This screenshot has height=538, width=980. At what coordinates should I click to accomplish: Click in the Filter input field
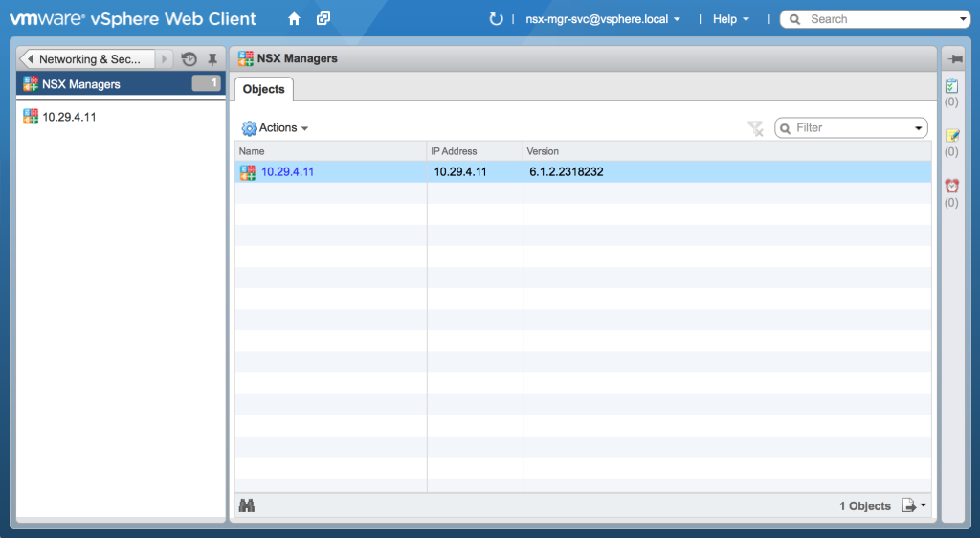point(851,128)
